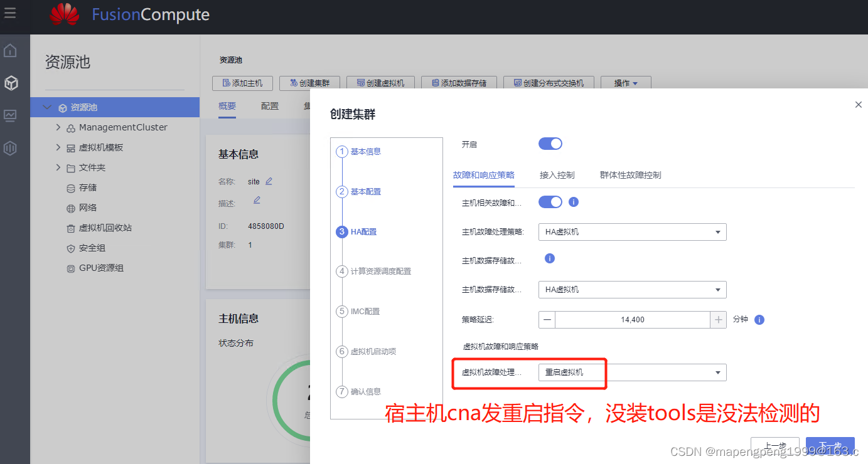868x464 pixels.
Task: Collapse the 资源池 tree node
Action: (x=47, y=107)
